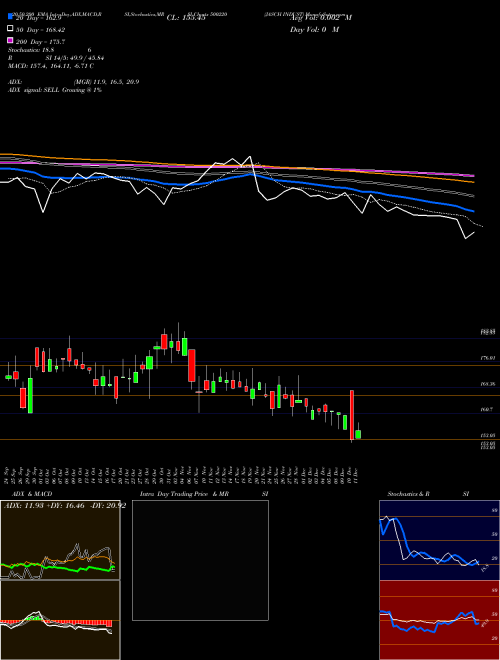Click the magenta 200 Day legend swatch
500x660 pixels.
point(11,40)
